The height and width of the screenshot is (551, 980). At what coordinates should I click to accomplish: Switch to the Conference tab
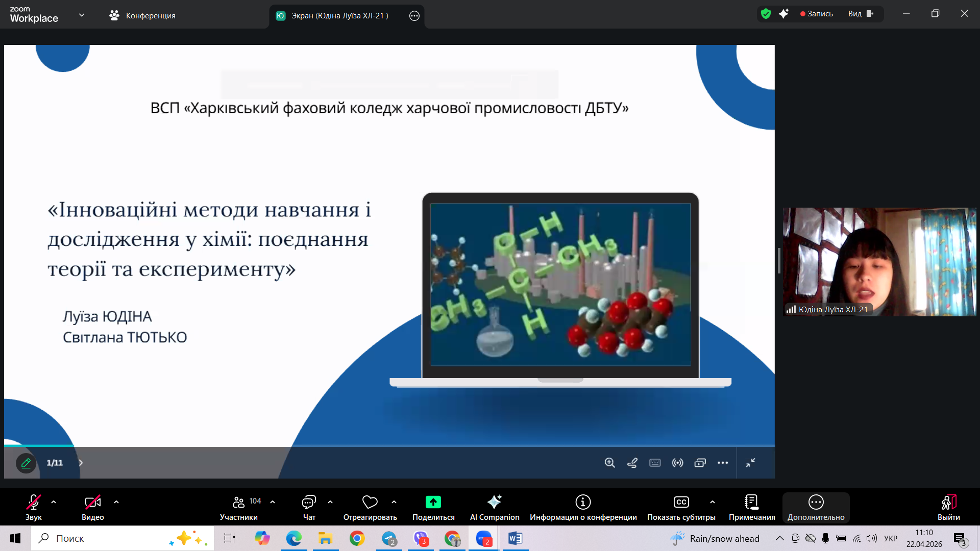tap(142, 15)
